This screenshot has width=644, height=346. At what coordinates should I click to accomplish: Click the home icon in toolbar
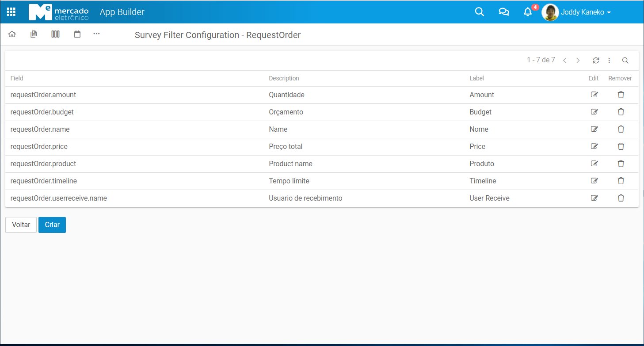(x=12, y=34)
